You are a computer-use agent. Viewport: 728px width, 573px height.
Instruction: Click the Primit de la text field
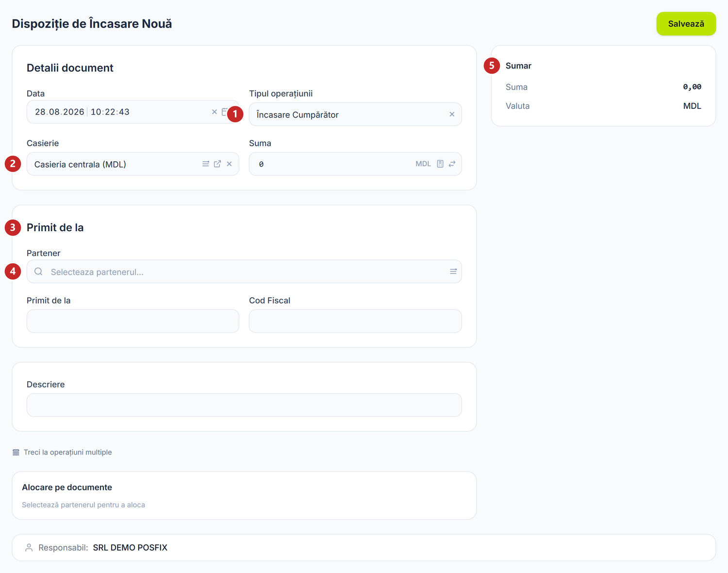132,321
